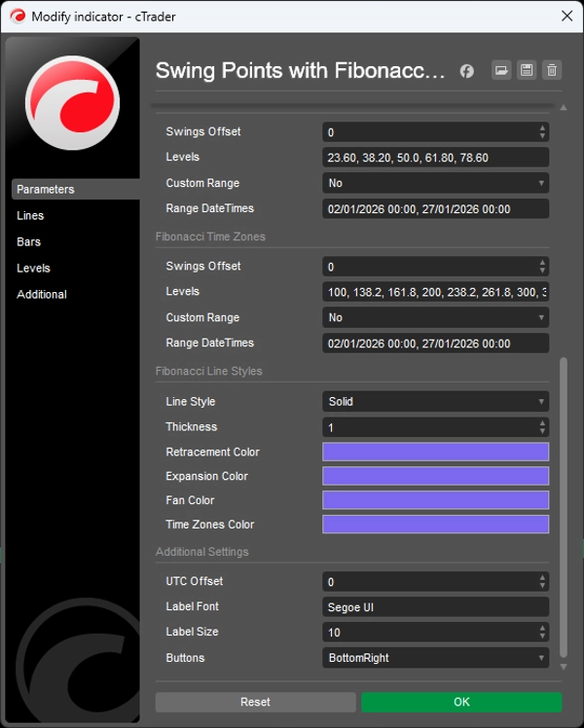Expand the Buttons position dropdown

click(x=435, y=658)
